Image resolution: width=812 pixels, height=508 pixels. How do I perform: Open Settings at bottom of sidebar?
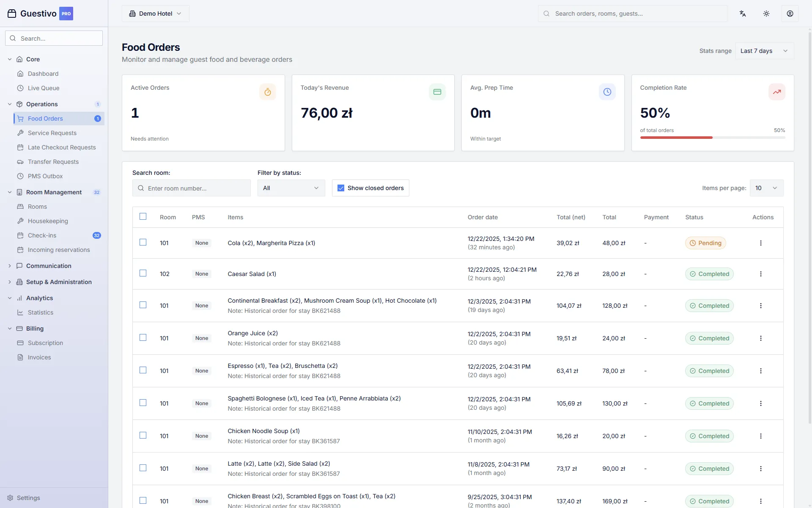pos(28,498)
